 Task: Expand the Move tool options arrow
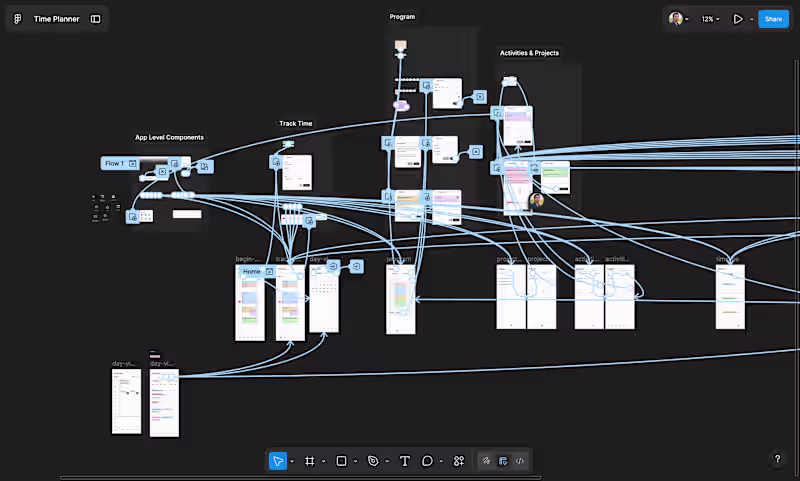(292, 462)
